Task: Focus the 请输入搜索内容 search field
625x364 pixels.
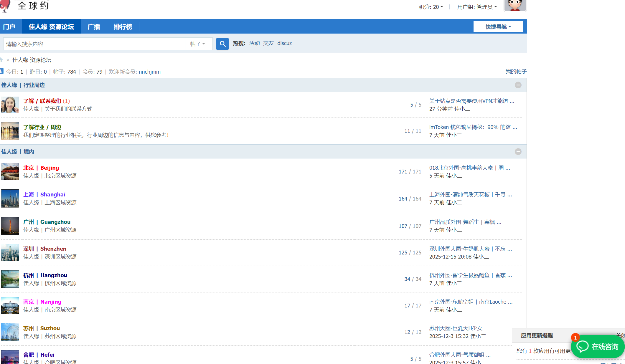Action: coord(94,44)
